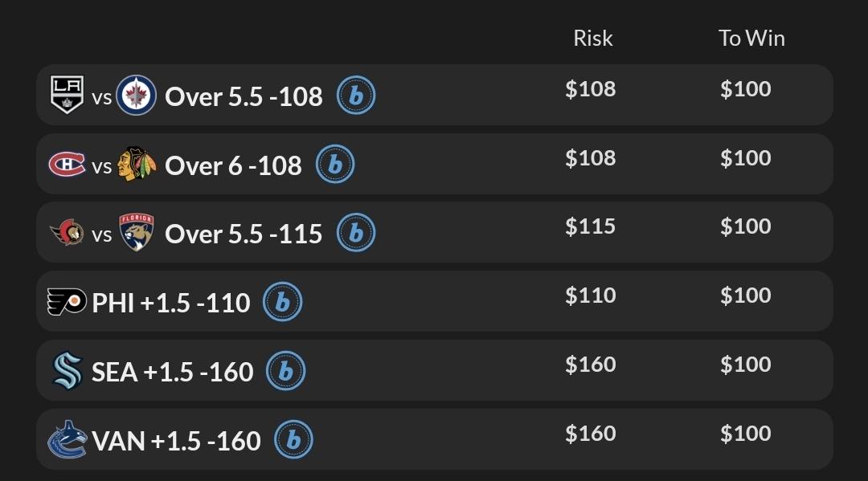Image resolution: width=868 pixels, height=481 pixels.
Task: Click sportsbook badge beside Over 6 -108
Action: (x=334, y=165)
